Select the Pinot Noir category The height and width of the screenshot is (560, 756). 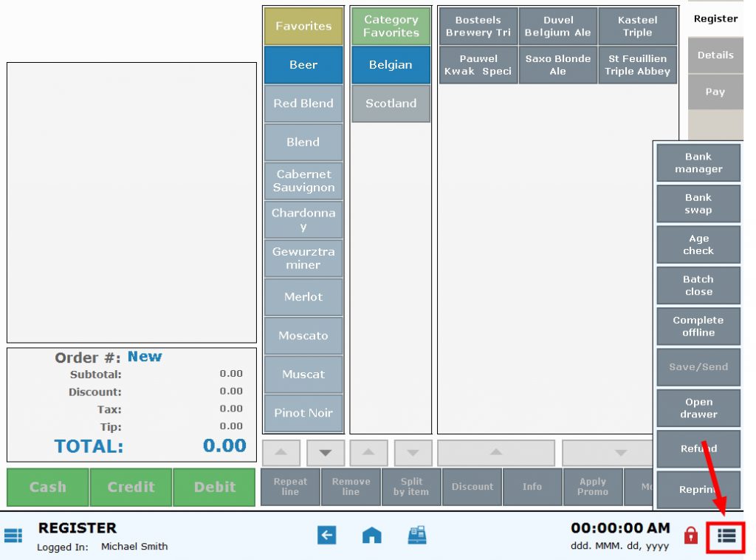click(x=303, y=413)
